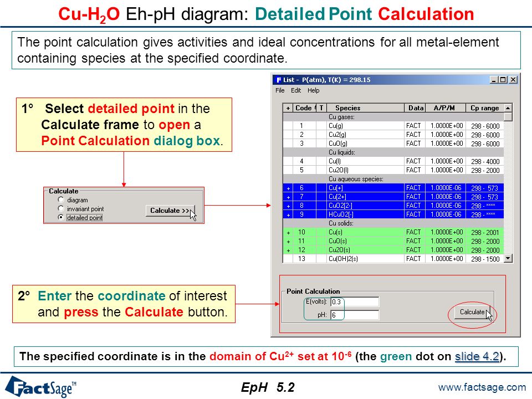The image size is (532, 399).
Task: Select the Cu(OH)2(s) species row
Action: pos(393,259)
